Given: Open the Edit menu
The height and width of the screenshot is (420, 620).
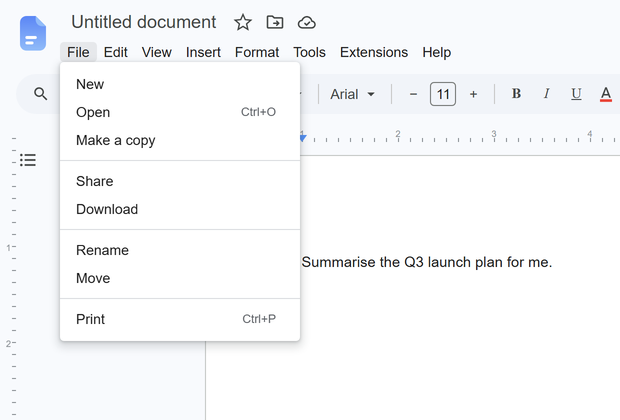Looking at the screenshot, I should pyautogui.click(x=115, y=52).
